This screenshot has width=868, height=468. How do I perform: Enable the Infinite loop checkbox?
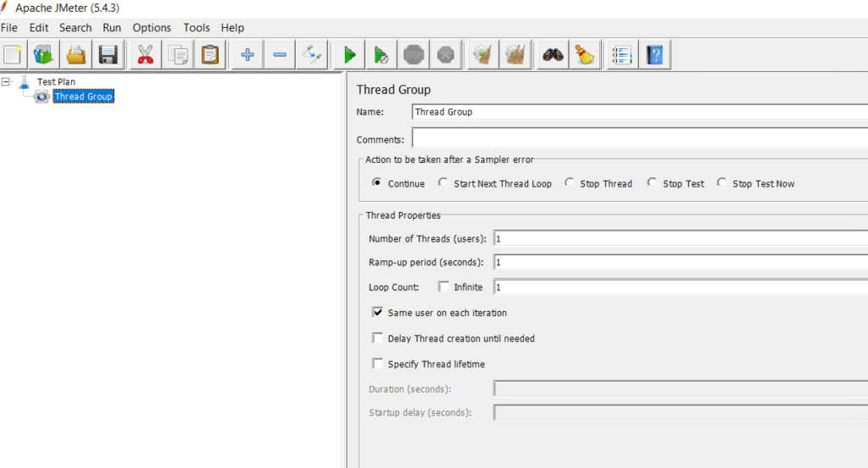pos(443,287)
